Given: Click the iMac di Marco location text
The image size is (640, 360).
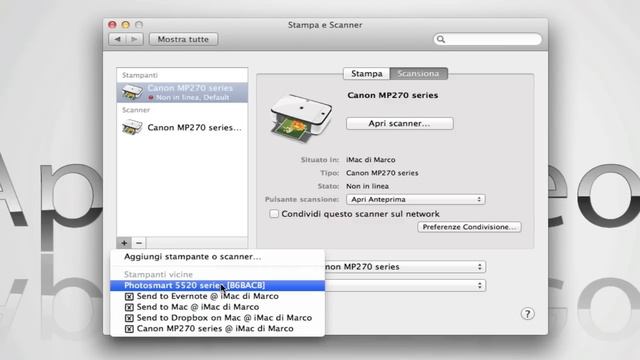Looking at the screenshot, I should 371,160.
